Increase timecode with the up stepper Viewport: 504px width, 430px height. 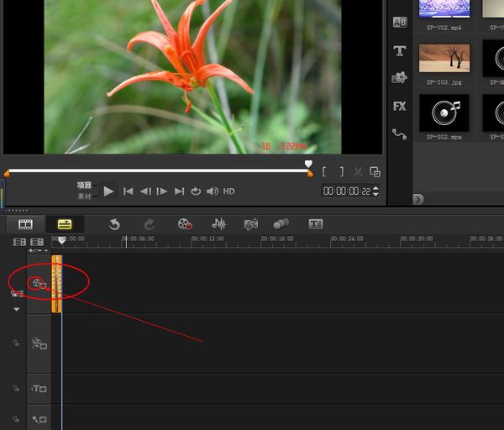click(375, 188)
